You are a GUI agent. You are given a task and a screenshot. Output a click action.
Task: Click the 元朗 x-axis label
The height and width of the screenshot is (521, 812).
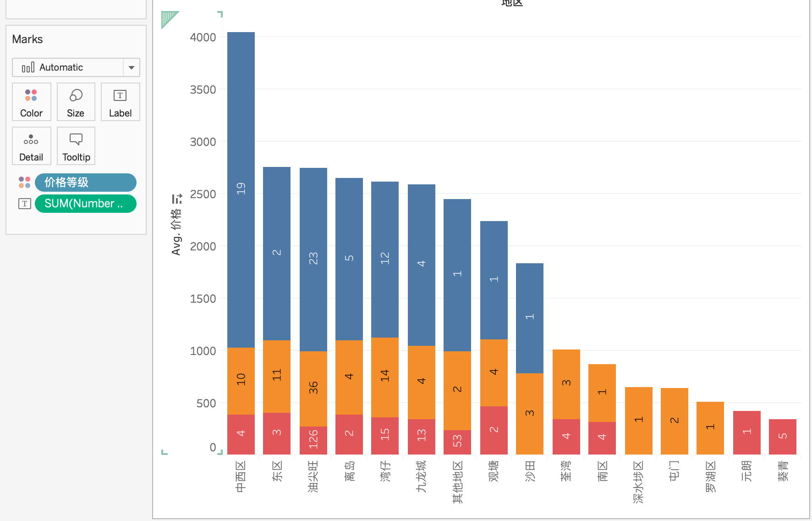click(x=747, y=471)
